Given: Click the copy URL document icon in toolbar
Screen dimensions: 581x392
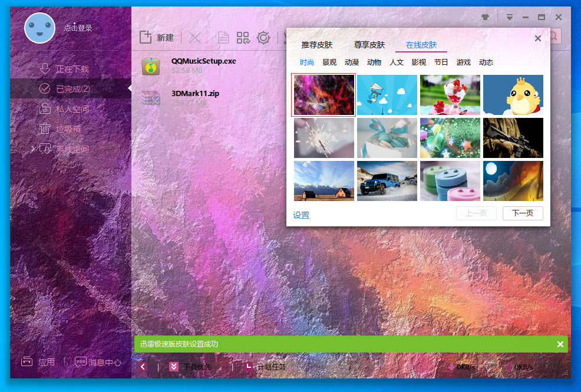Looking at the screenshot, I should [x=223, y=37].
